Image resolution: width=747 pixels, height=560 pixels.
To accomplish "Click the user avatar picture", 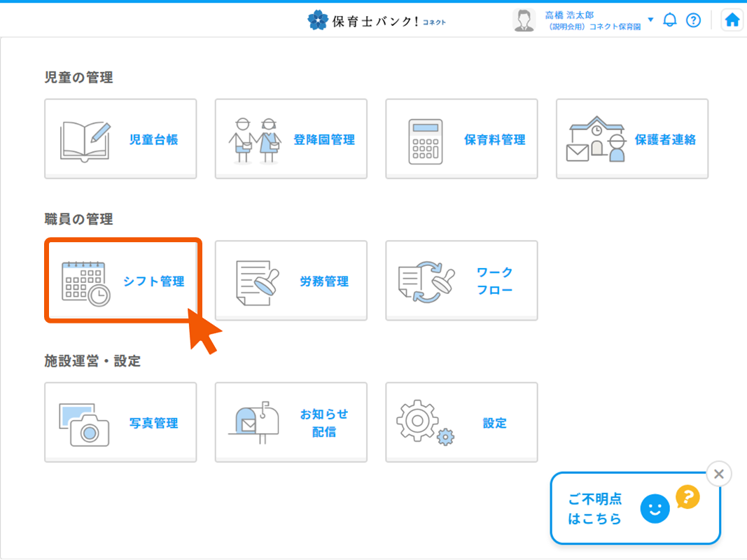I will point(524,20).
